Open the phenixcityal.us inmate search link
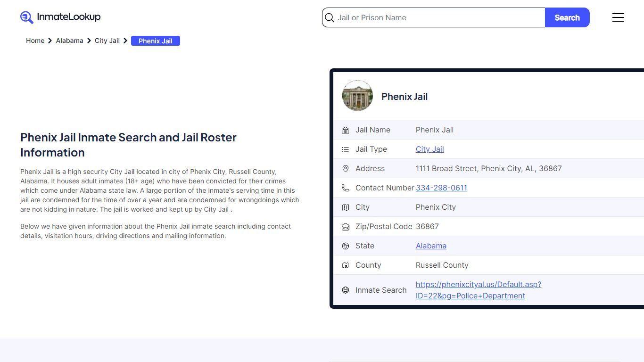The height and width of the screenshot is (362, 644). (479, 290)
